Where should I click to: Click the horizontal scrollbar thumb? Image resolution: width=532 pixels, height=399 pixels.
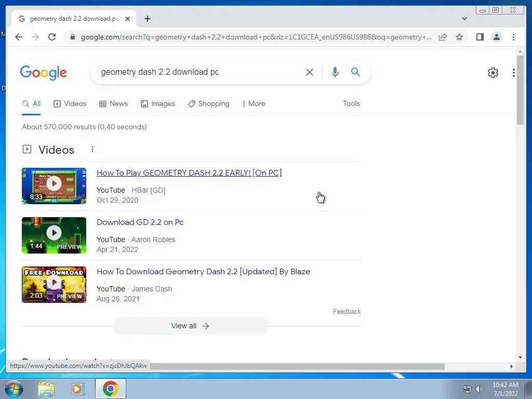coord(297,366)
